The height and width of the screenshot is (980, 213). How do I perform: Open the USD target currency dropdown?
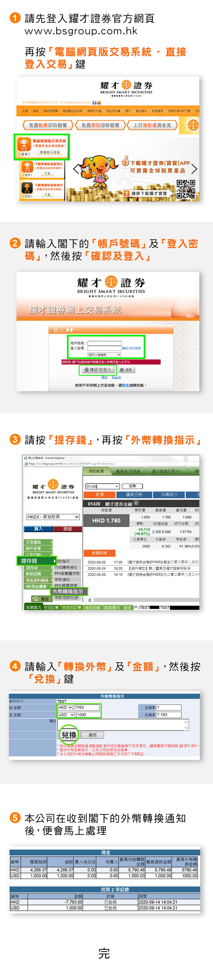pos(66,714)
